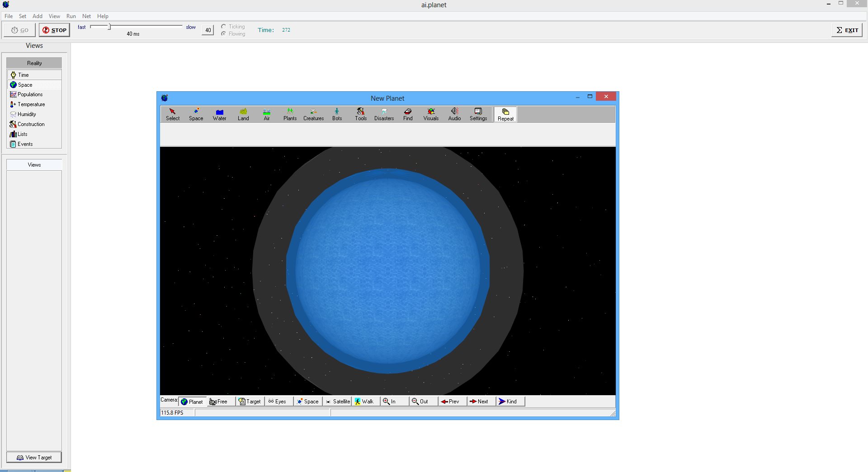The width and height of the screenshot is (868, 472).
Task: Switch camera to Satellite view
Action: [x=337, y=402]
